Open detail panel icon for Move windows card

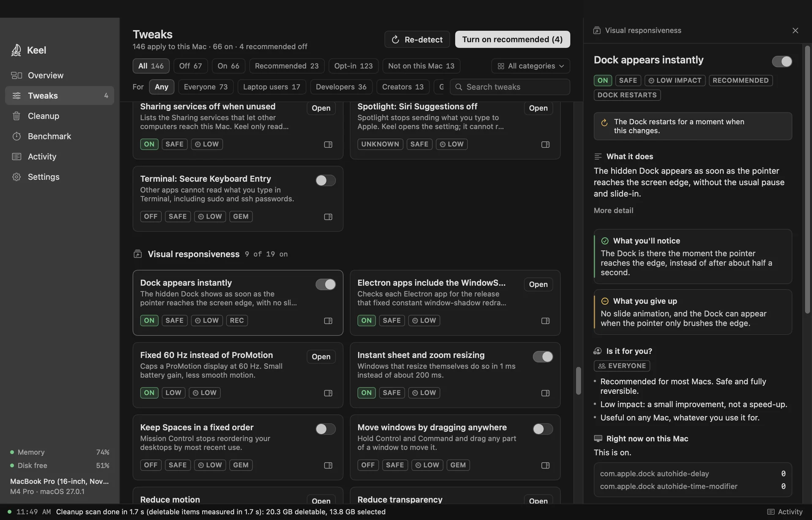[x=546, y=465]
